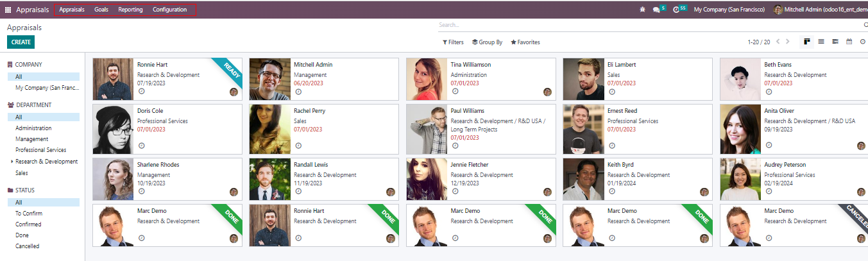Switch to calendar view
The height and width of the screenshot is (261, 868).
[849, 42]
